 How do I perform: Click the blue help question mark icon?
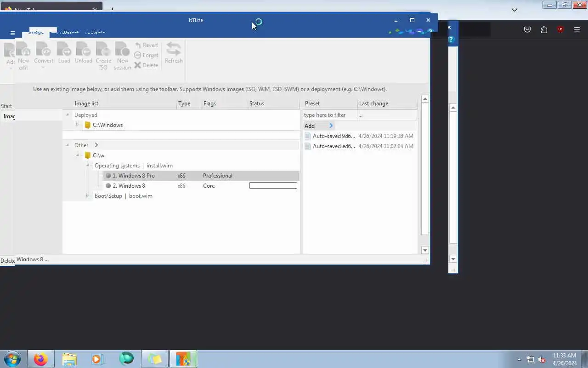click(451, 40)
